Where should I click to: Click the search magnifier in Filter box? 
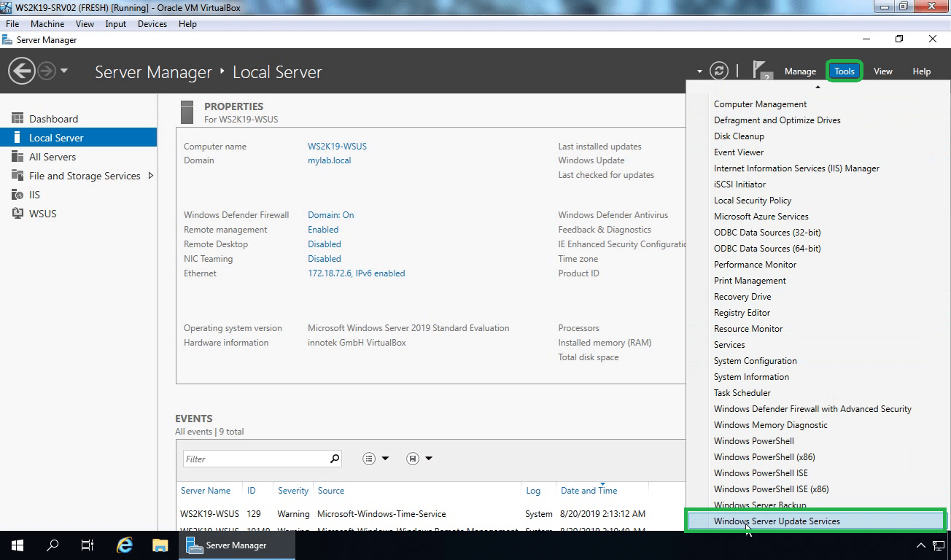pos(335,459)
